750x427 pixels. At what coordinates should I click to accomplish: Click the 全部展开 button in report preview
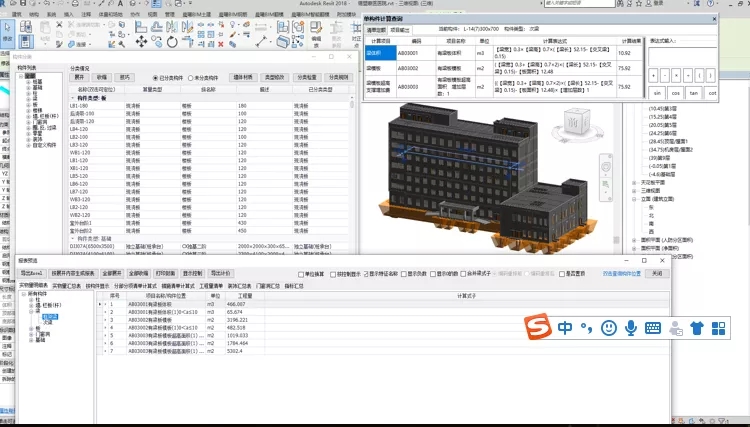(x=112, y=274)
